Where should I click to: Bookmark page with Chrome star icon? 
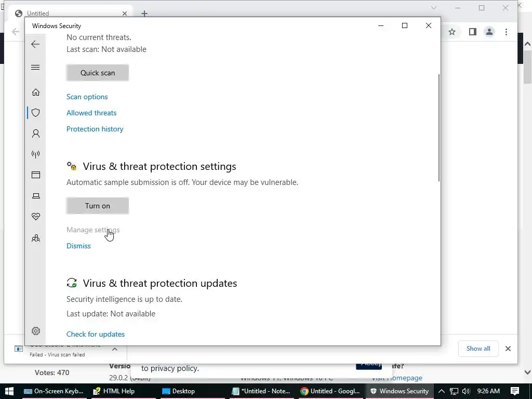point(452,32)
